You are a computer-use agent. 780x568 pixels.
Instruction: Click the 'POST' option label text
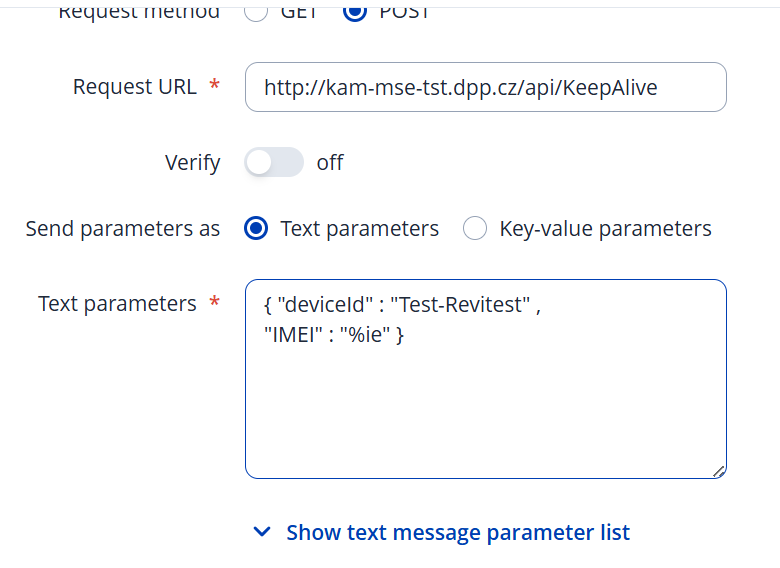pos(404,12)
